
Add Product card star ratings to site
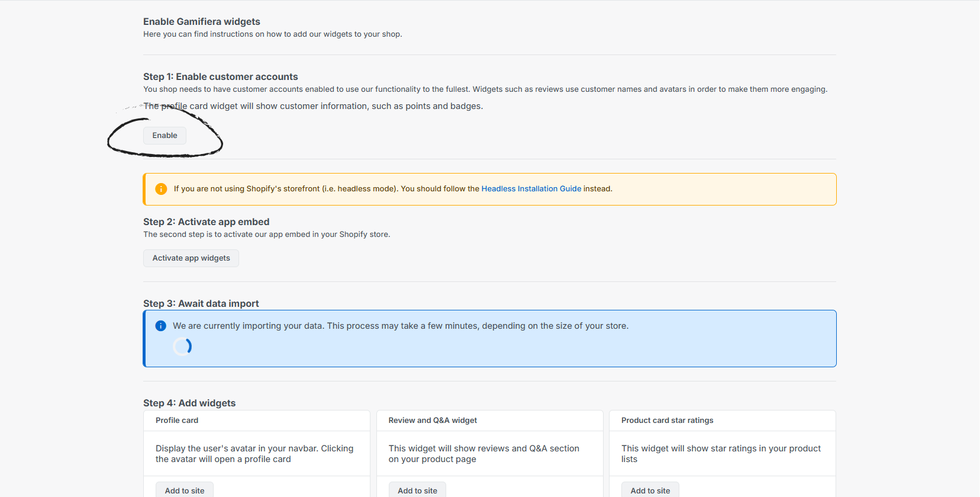click(x=650, y=490)
